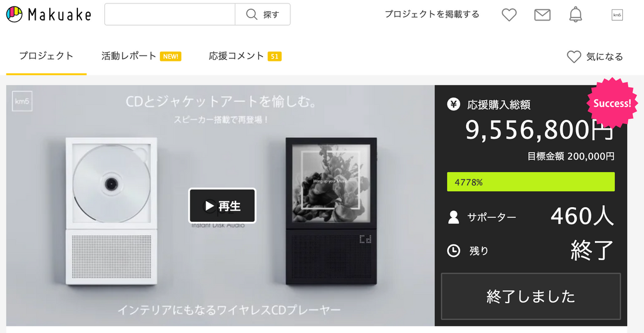Click プロジェクトを掲載する link
Screen dimensions: 644x333
pyautogui.click(x=431, y=15)
